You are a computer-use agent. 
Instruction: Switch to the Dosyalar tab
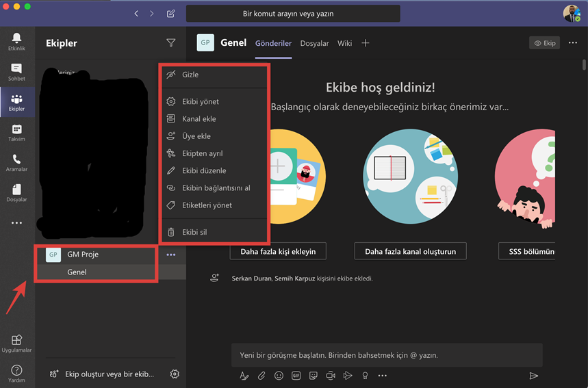click(314, 43)
